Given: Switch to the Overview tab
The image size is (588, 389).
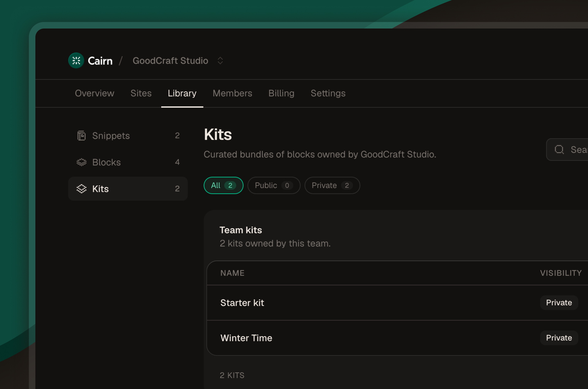Looking at the screenshot, I should (95, 93).
